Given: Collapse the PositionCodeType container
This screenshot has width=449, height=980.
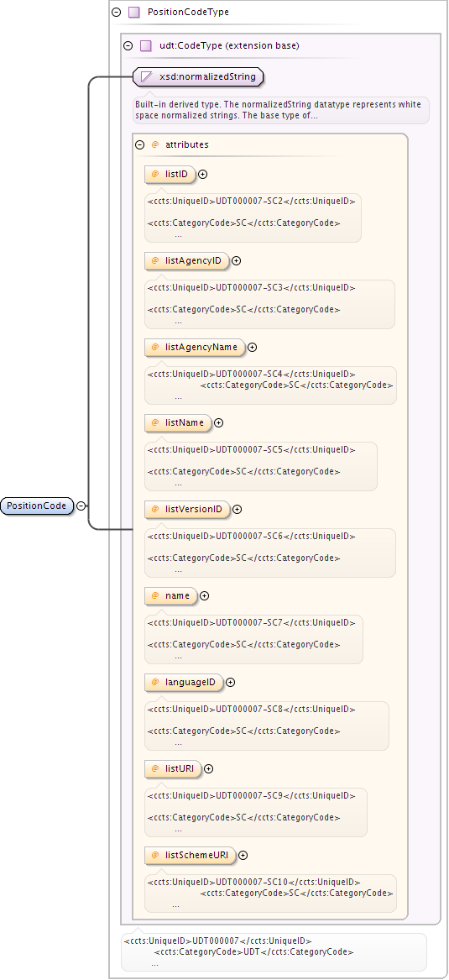Looking at the screenshot, I should (116, 12).
